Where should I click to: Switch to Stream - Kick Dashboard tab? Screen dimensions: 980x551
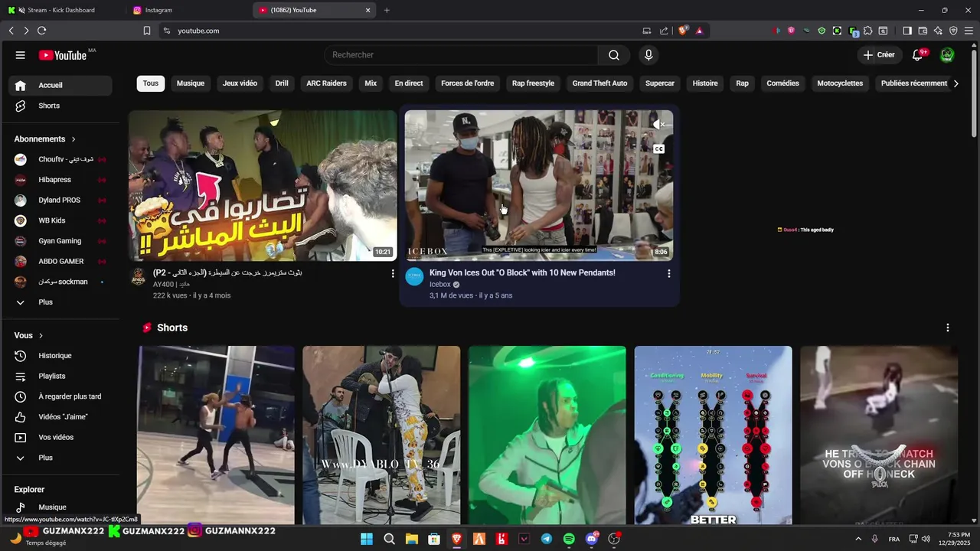point(61,10)
